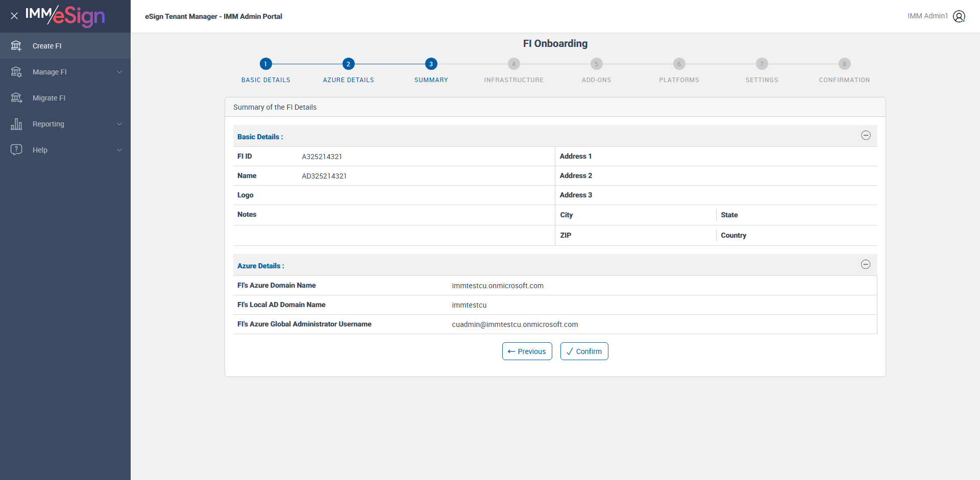Select the Confirmation step label
Viewport: 980px width, 480px height.
coord(845,80)
